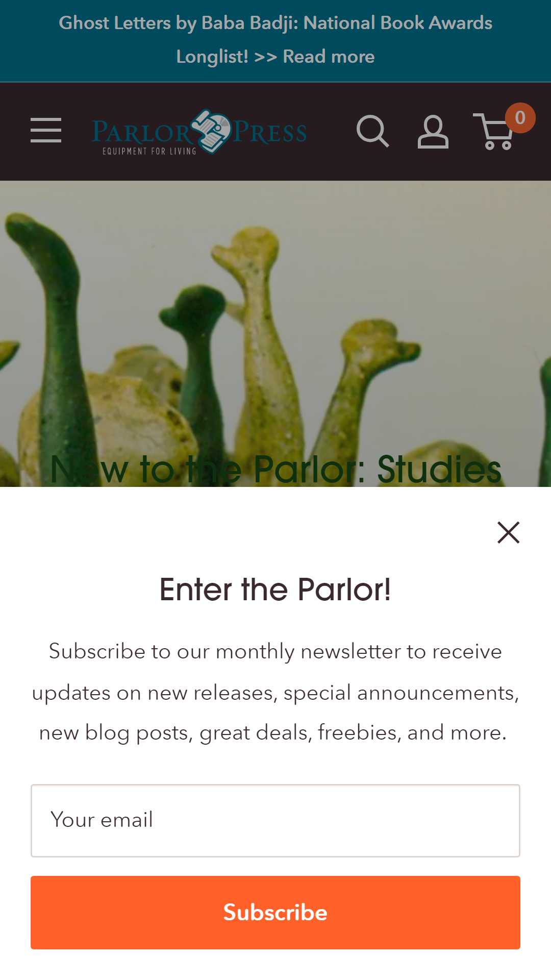Open the green sculptures hero image
551x980 pixels.
(275, 334)
